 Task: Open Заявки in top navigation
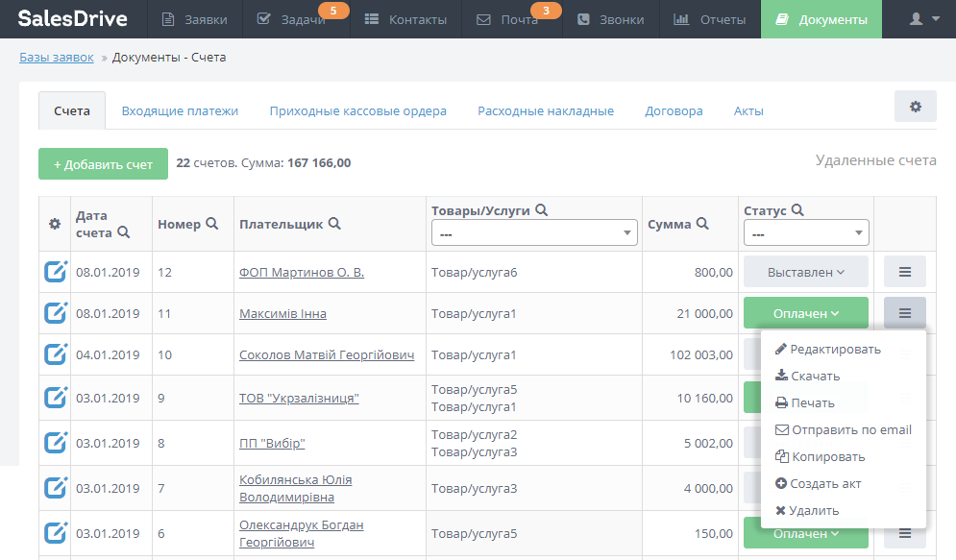click(x=195, y=19)
